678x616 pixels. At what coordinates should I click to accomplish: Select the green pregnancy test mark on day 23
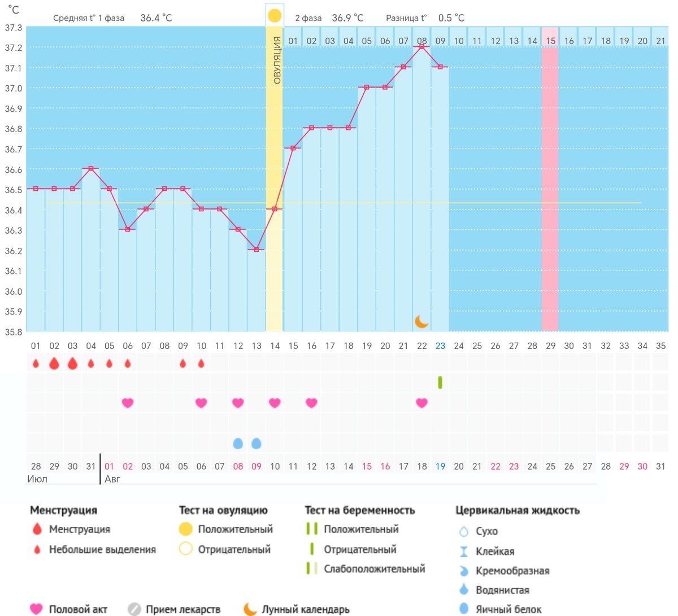pos(440,382)
